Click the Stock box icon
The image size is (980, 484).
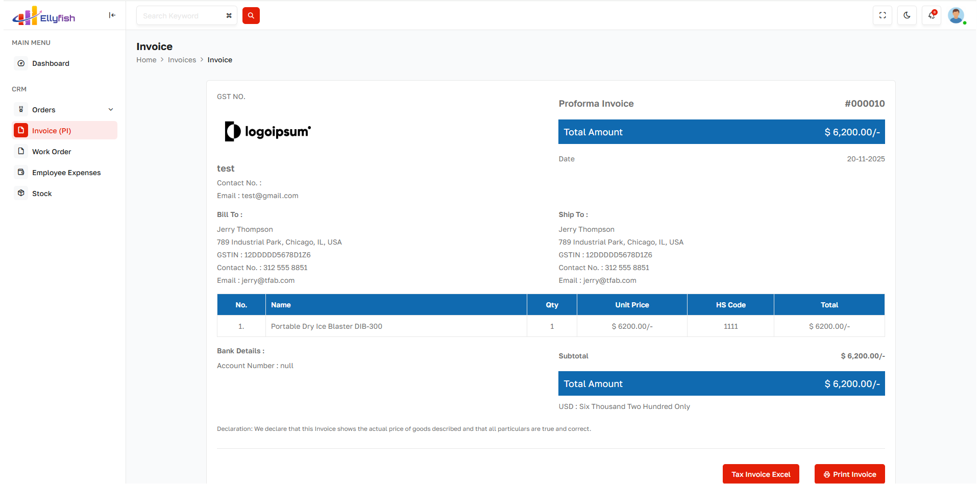coord(21,193)
